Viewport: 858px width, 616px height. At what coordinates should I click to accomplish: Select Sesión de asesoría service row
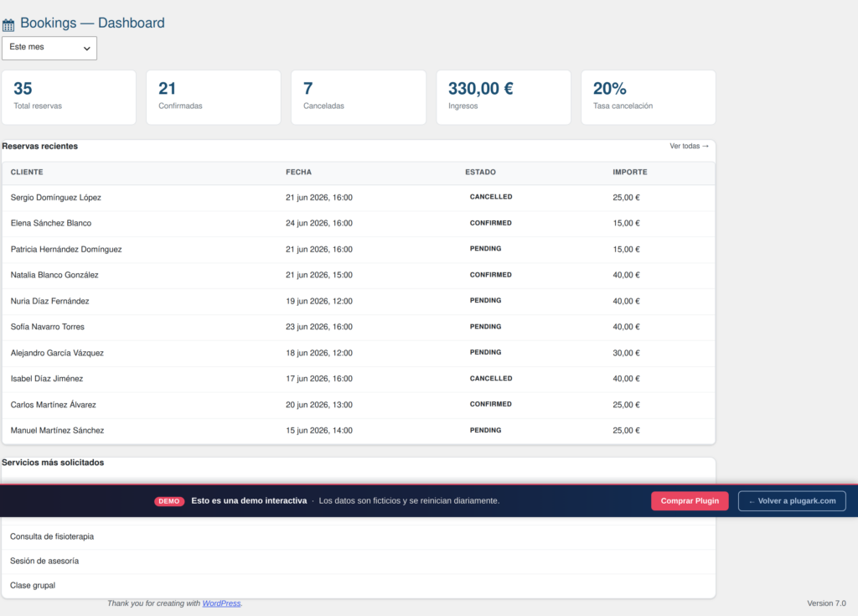(x=359, y=562)
